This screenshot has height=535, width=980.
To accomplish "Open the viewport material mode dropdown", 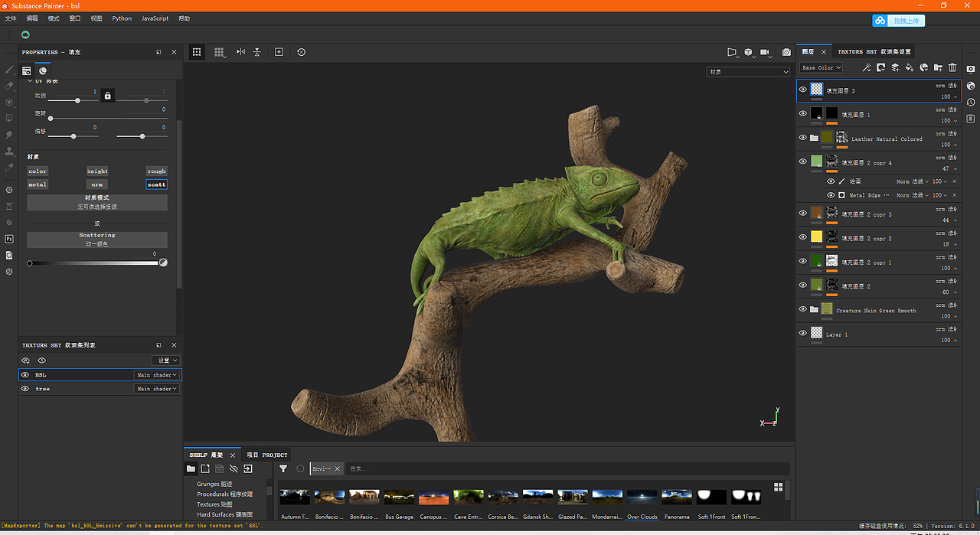I will point(747,72).
